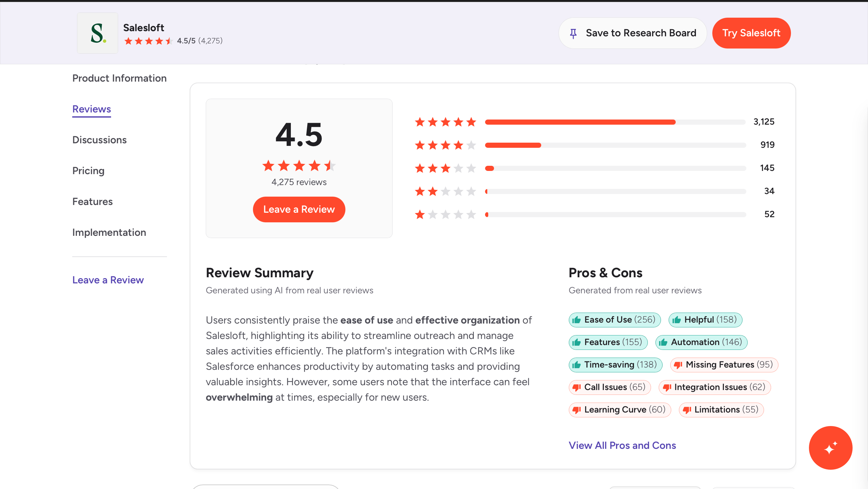Image resolution: width=868 pixels, height=489 pixels.
Task: Go to the Discussions sidebar item
Action: (100, 140)
